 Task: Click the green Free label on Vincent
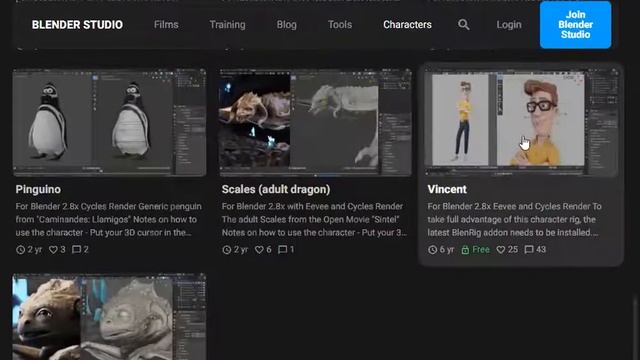click(481, 249)
